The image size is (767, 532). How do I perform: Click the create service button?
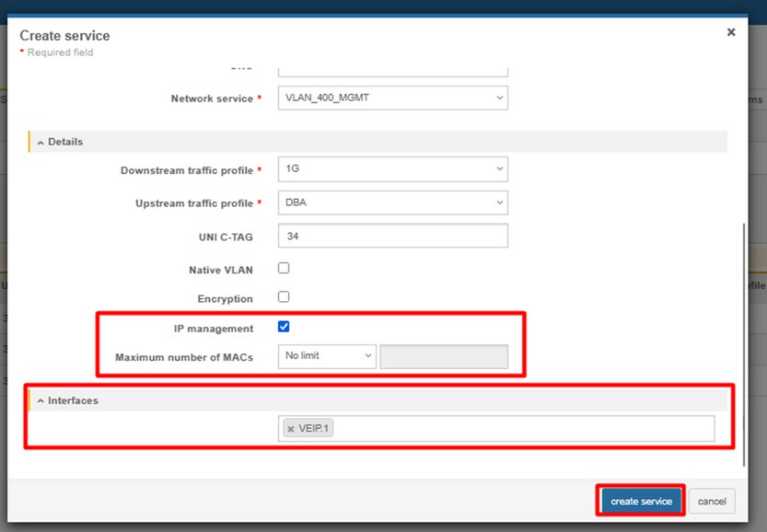click(x=640, y=502)
